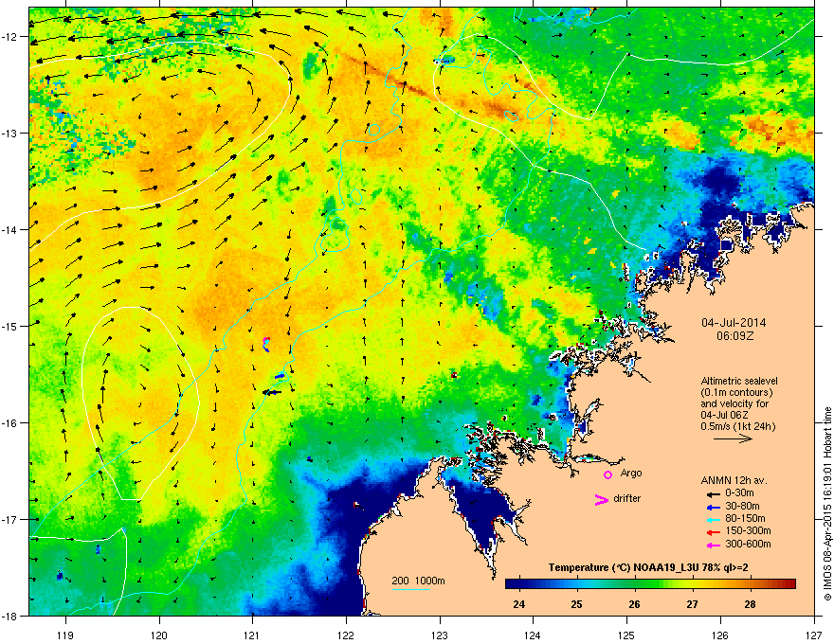
Task: Click the vertical IMOS copyright timestamp text
Action: tap(827, 504)
